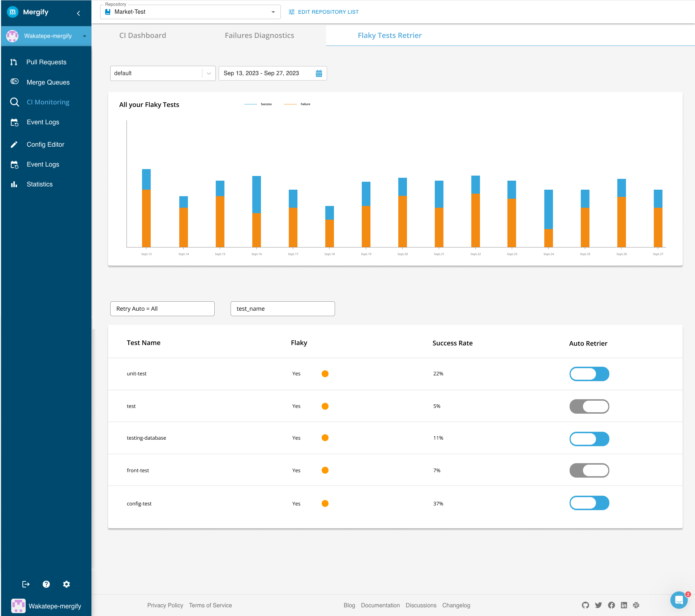Collapse the sidebar with the chevron
Viewport: 695px width, 616px height.
pos(78,13)
